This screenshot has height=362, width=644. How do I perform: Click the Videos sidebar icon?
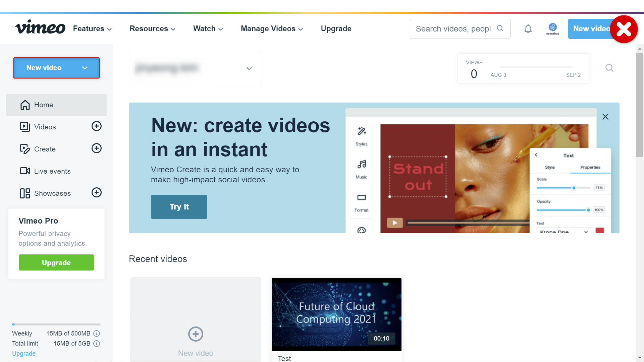tap(25, 127)
